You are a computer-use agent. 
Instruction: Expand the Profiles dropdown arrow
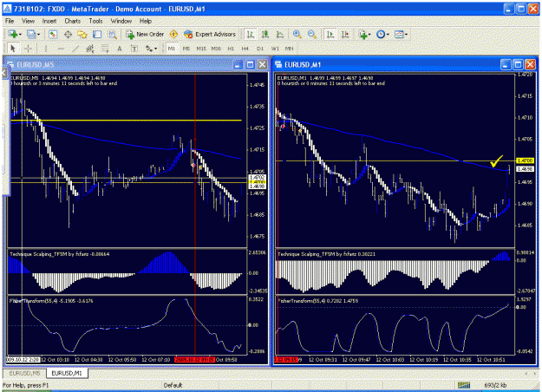38,35
